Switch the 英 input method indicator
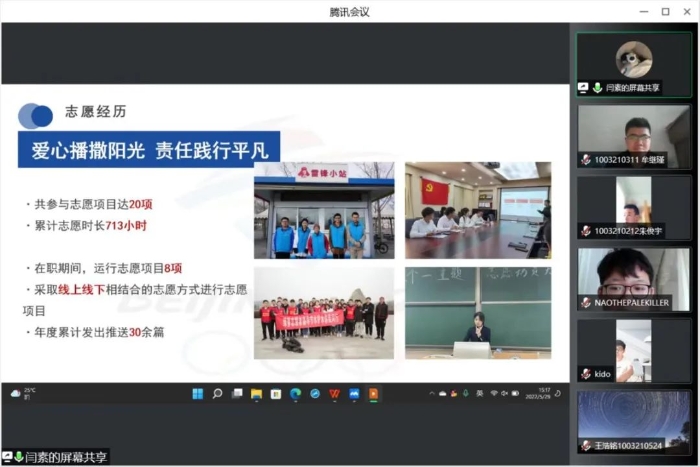 pyautogui.click(x=479, y=393)
